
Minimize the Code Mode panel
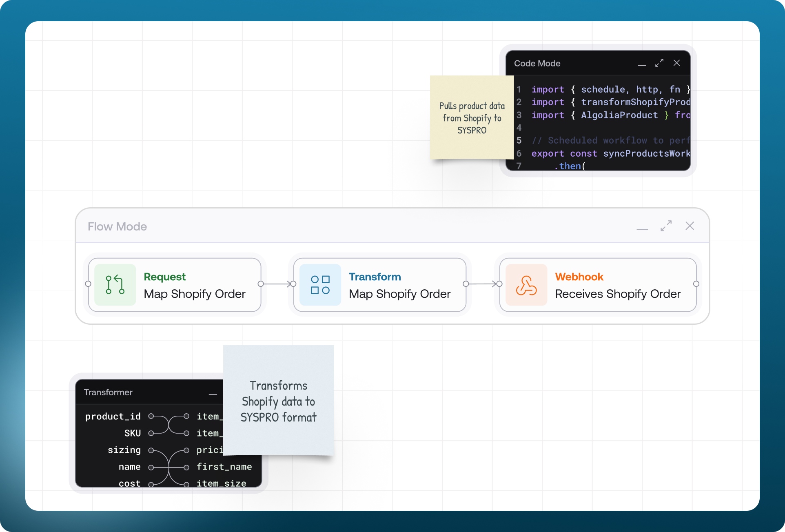[x=642, y=64]
